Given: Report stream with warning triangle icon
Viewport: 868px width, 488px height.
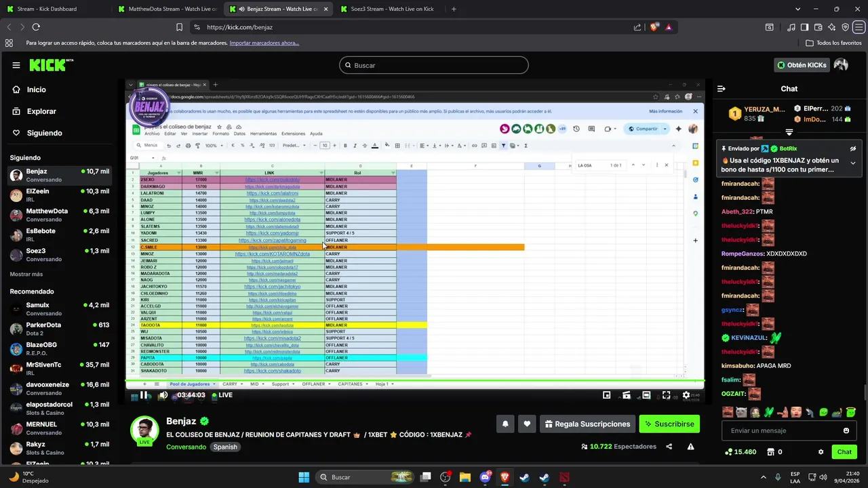Looking at the screenshot, I should [690, 447].
